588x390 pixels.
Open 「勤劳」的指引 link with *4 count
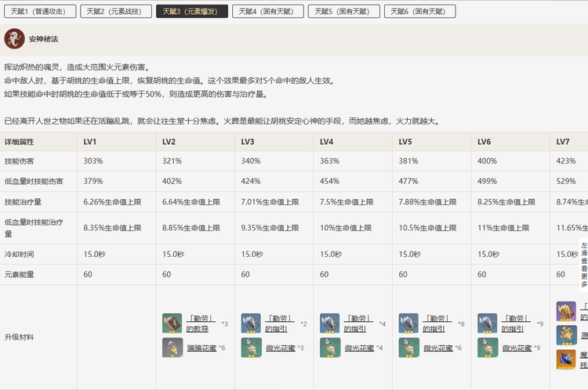(358, 323)
